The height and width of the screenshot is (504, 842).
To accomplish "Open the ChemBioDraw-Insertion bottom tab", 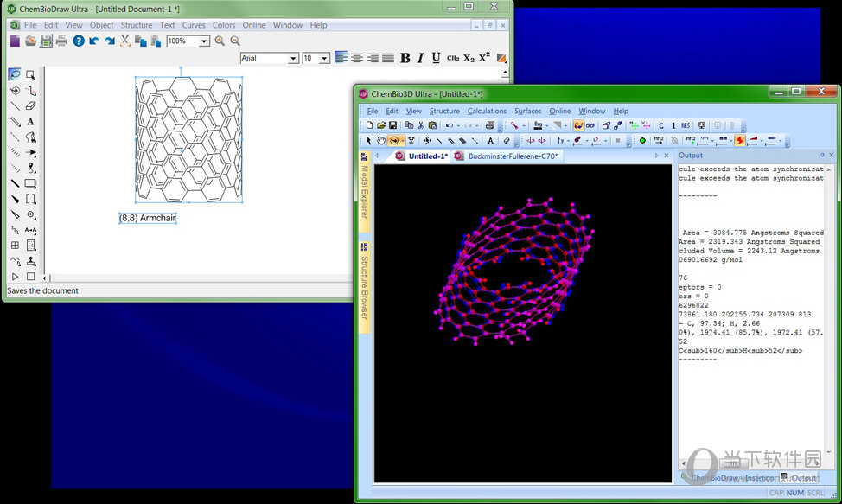I will pos(730,478).
